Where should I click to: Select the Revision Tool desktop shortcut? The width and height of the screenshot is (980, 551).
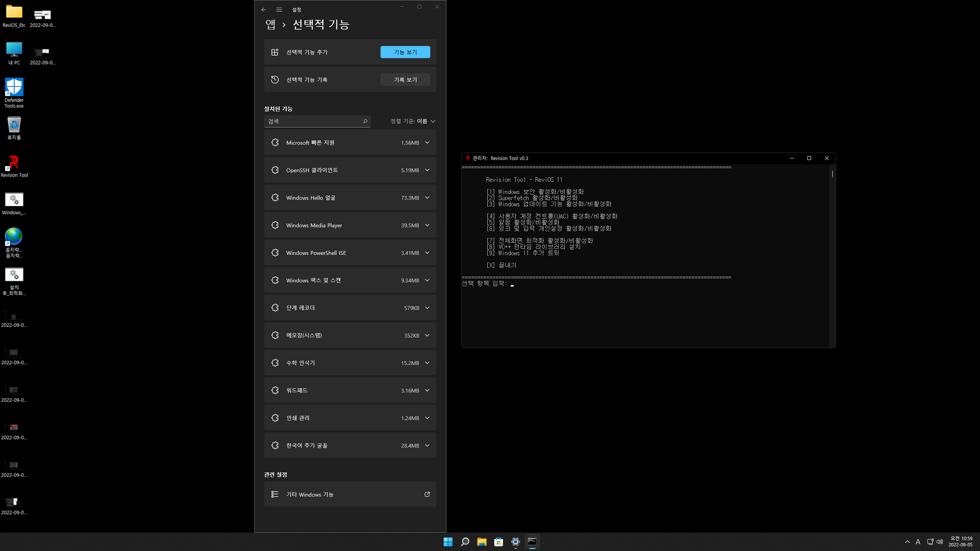click(x=14, y=166)
